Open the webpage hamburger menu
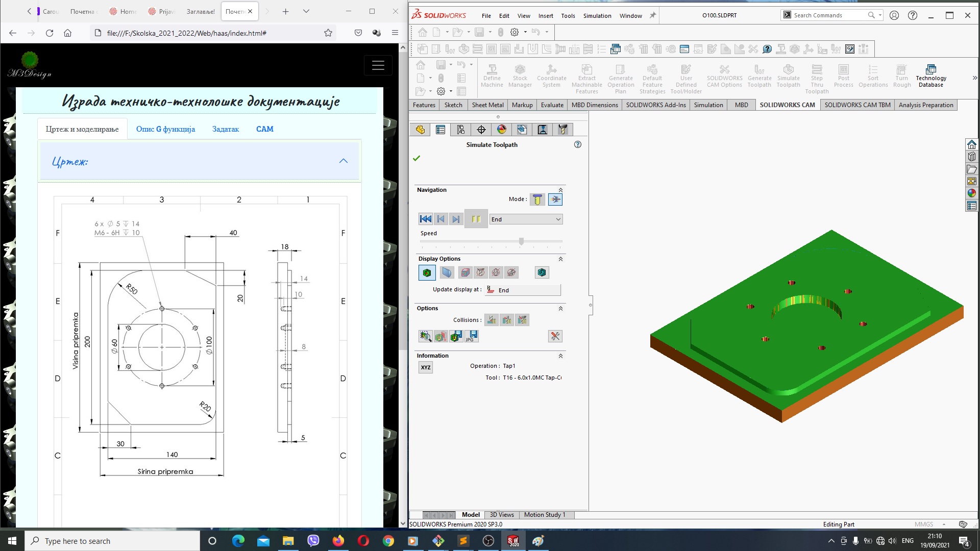 pos(378,65)
